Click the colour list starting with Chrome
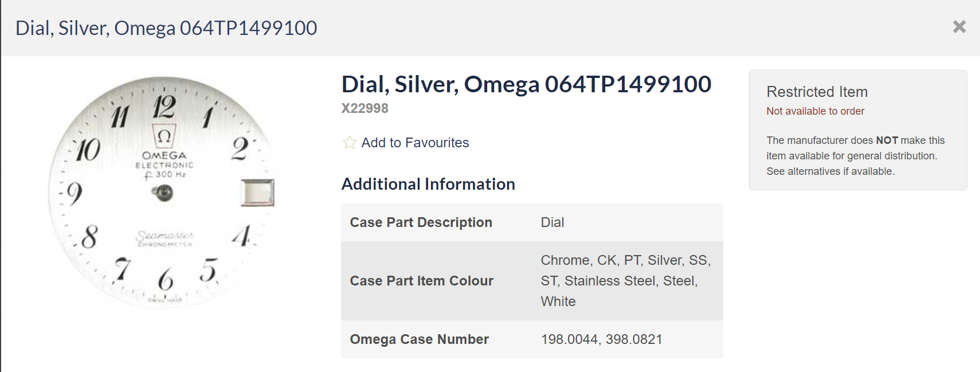980x372 pixels. pyautogui.click(x=625, y=281)
